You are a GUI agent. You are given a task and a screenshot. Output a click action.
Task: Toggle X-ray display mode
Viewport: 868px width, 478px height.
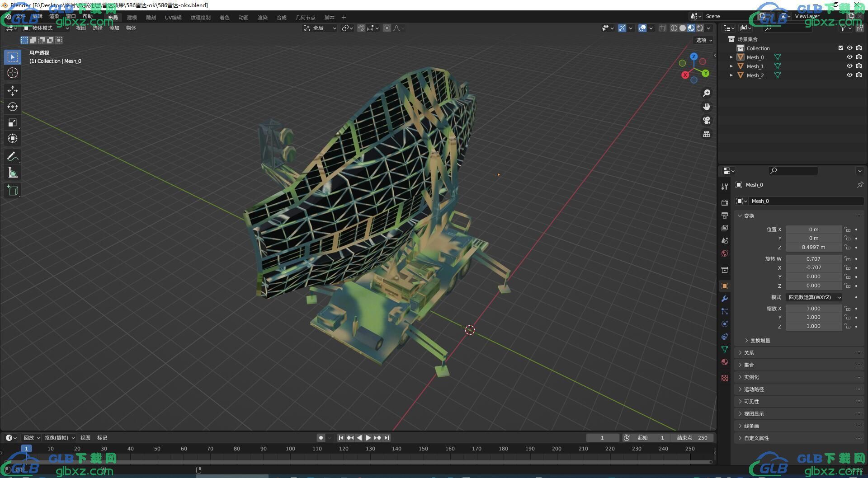(662, 28)
